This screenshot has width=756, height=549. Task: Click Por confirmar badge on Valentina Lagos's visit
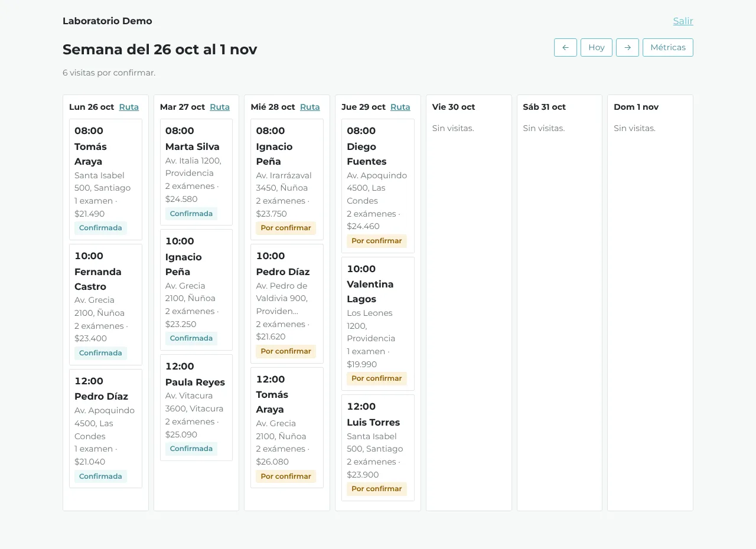[377, 378]
